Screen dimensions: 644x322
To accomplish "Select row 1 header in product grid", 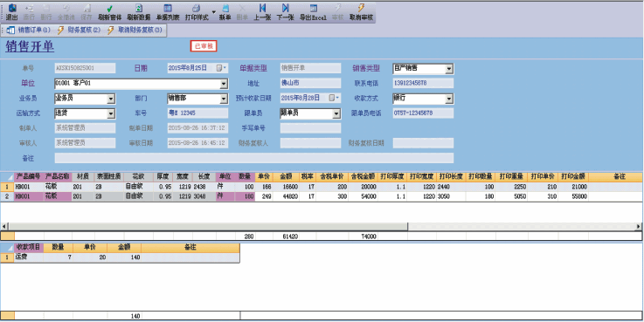I will [x=7, y=187].
